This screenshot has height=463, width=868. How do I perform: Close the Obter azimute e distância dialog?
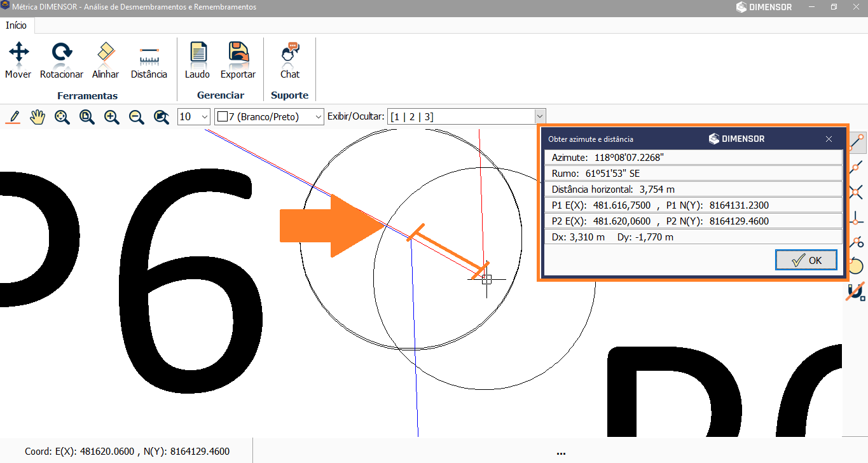coord(829,139)
